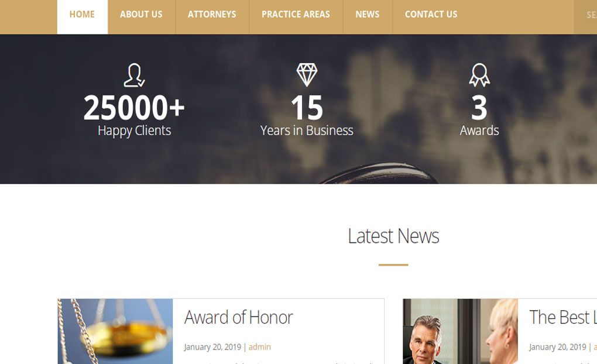597x364 pixels.
Task: Click the diamond icon above 15
Action: (307, 75)
